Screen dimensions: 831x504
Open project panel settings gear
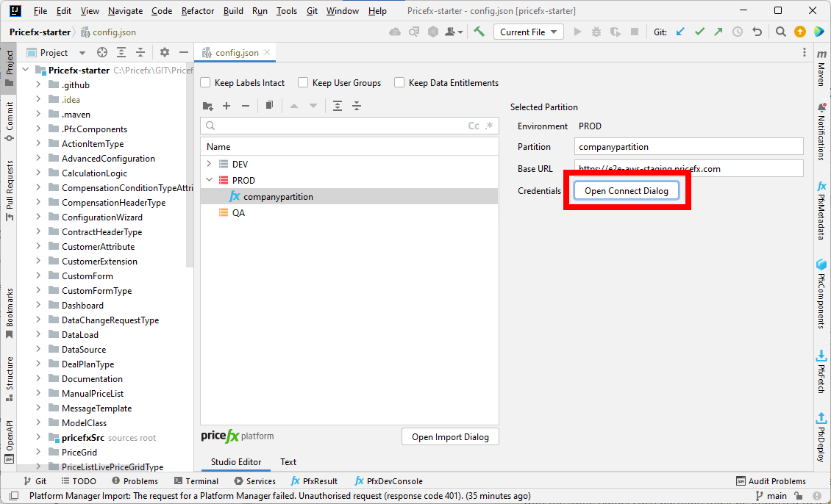click(x=165, y=53)
